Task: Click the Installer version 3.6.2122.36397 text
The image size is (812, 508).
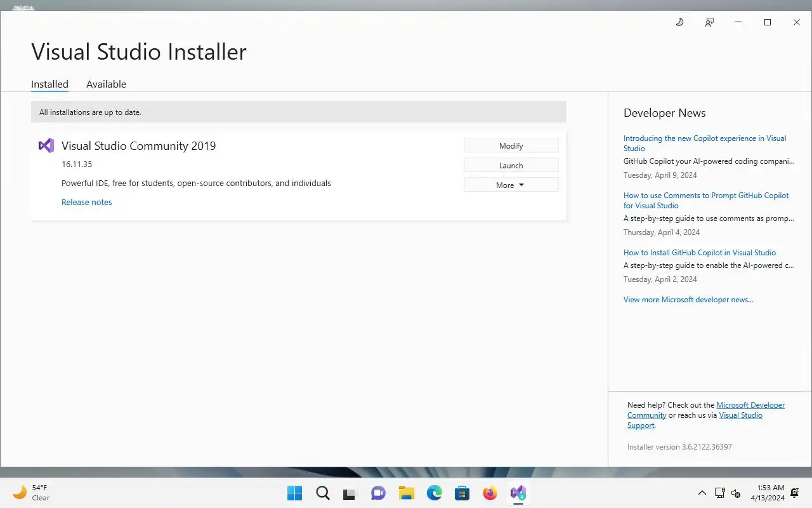Action: tap(679, 446)
